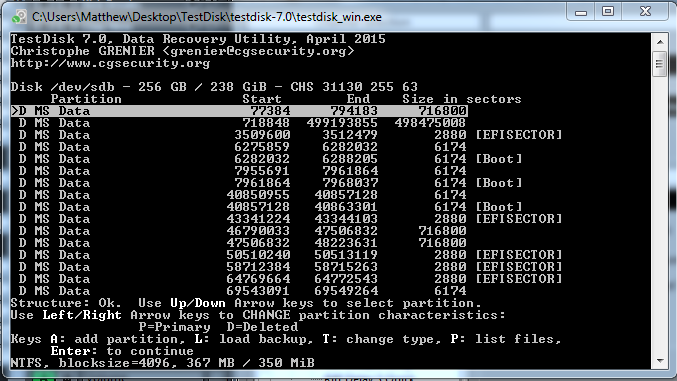This screenshot has height=381, width=677.
Task: Click the grenier@cgsecurity.org email text
Action: coord(258,51)
